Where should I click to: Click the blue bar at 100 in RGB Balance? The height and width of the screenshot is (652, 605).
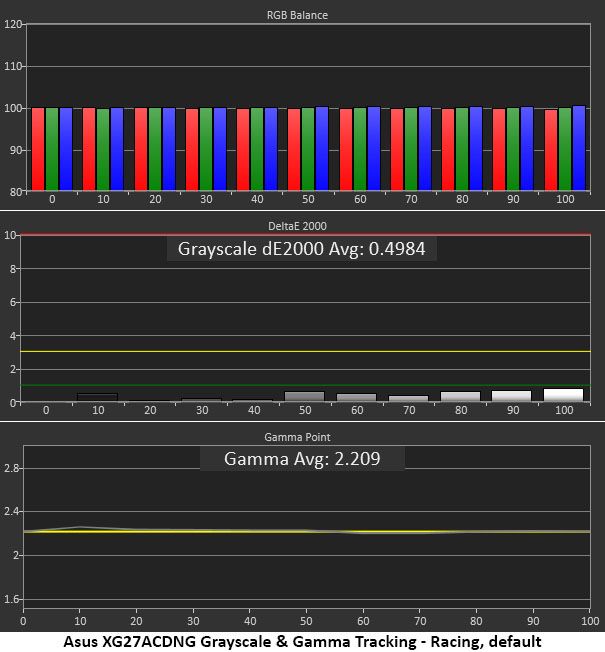click(x=579, y=148)
